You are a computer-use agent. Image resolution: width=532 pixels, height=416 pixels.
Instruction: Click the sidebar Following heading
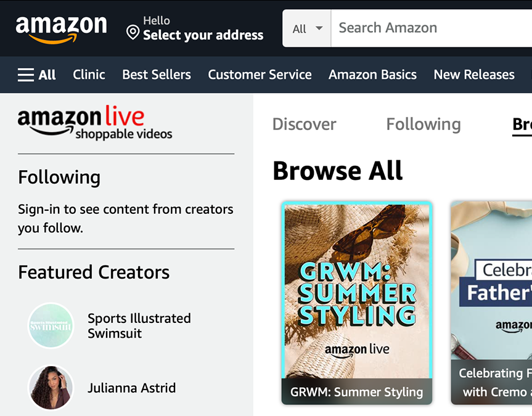pyautogui.click(x=59, y=177)
